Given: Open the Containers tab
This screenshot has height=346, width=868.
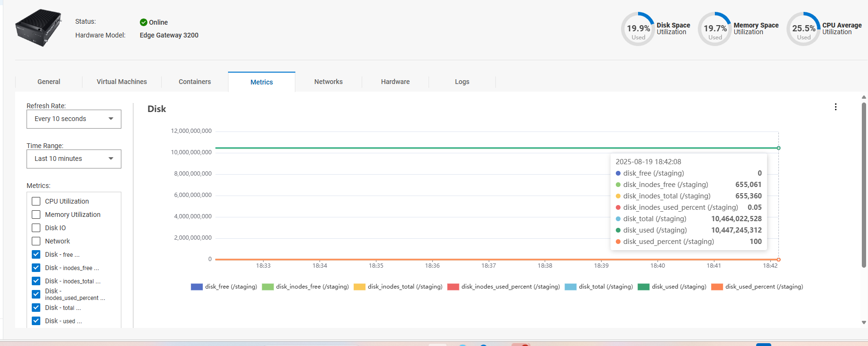Looking at the screenshot, I should click(x=195, y=82).
